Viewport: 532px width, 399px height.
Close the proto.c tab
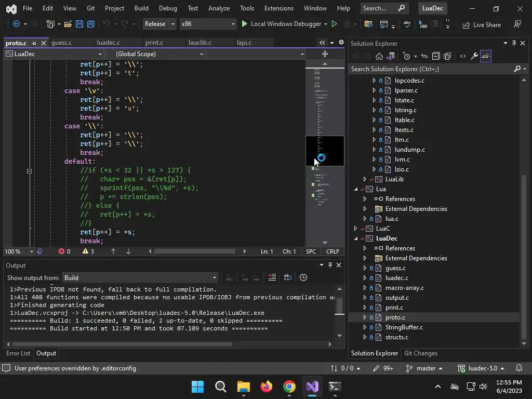(44, 43)
